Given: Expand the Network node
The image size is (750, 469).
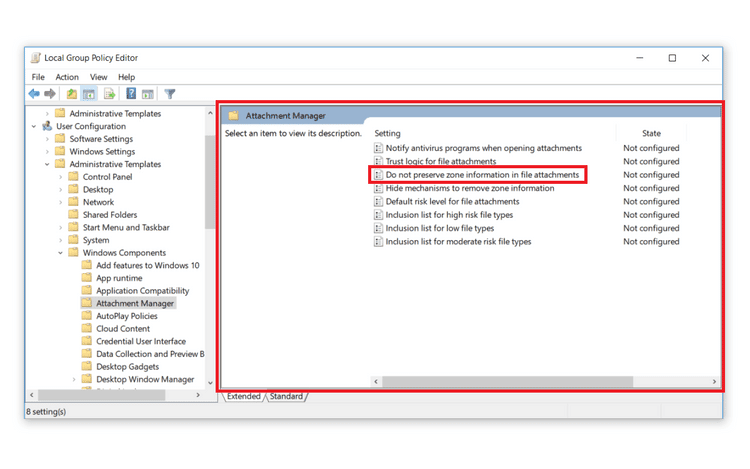Looking at the screenshot, I should (60, 202).
